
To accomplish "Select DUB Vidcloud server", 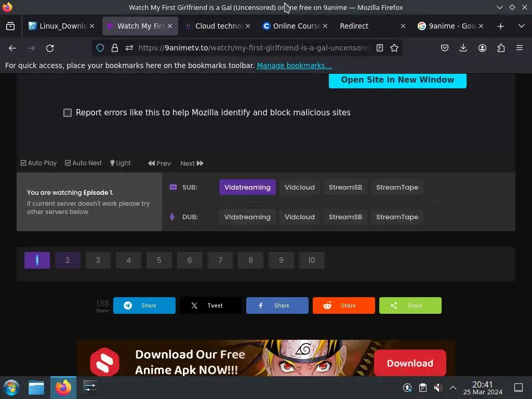I will pyautogui.click(x=300, y=217).
